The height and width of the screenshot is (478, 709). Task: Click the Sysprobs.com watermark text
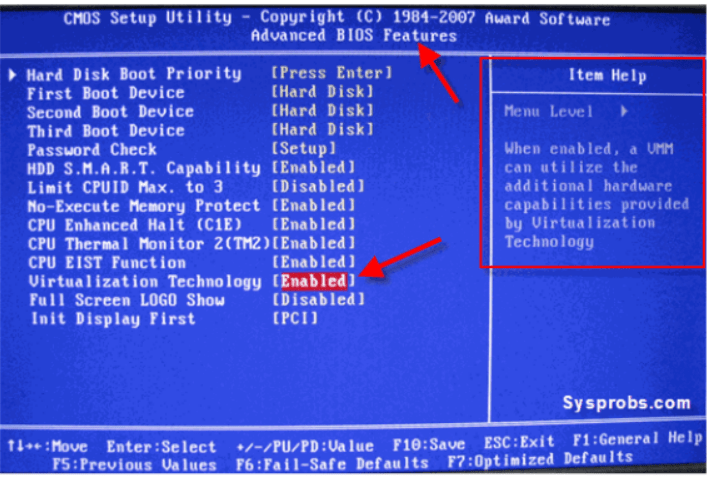(627, 402)
